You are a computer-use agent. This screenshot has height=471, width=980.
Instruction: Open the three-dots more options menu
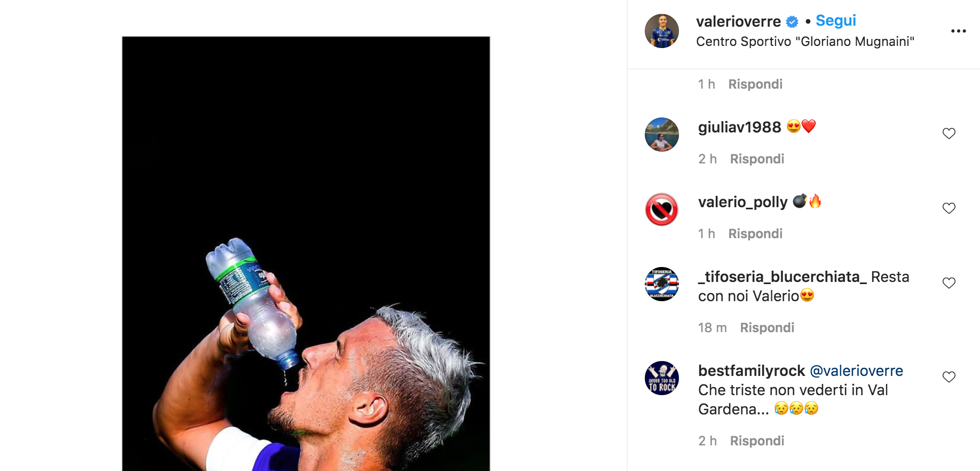(958, 31)
